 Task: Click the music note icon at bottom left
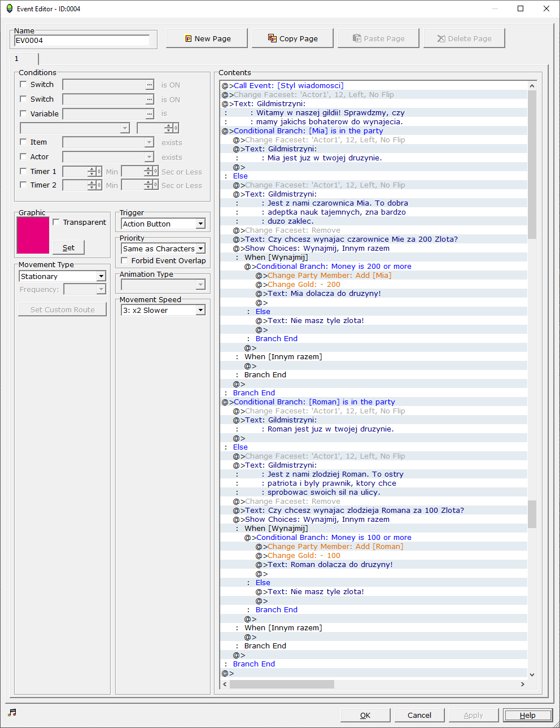point(12,712)
